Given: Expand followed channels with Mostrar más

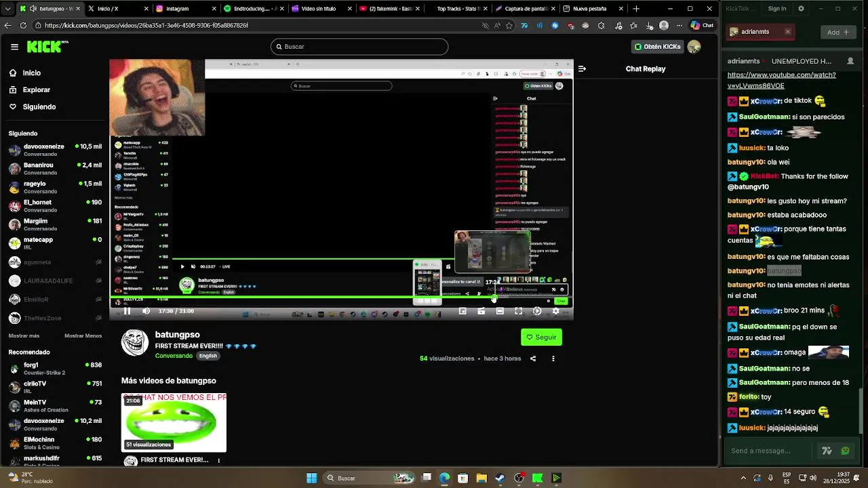Looking at the screenshot, I should point(24,335).
